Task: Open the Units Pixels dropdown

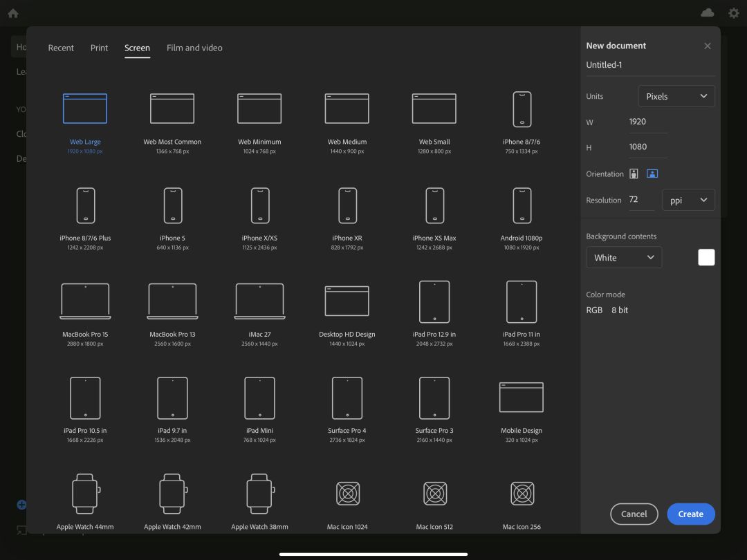Action: 676,96
